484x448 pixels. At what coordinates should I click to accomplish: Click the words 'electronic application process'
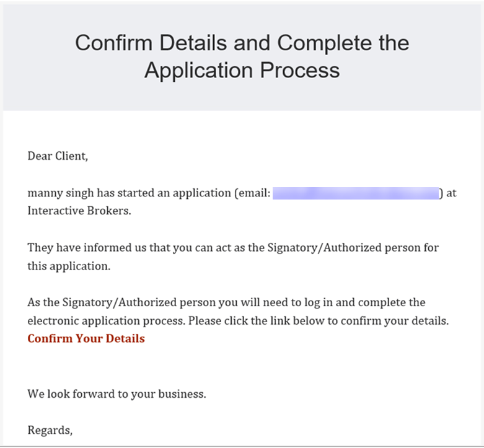[x=107, y=321]
